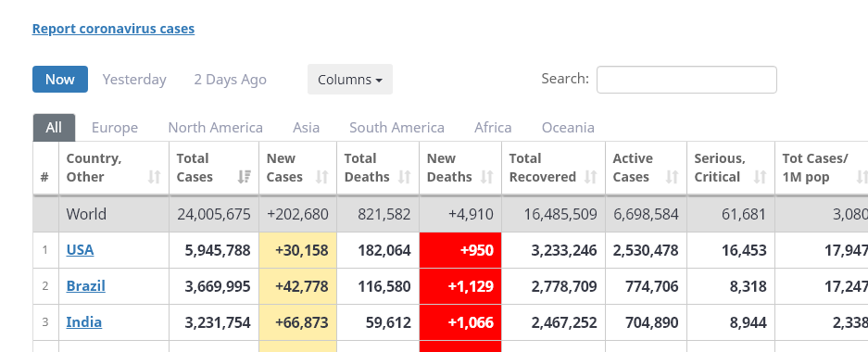Viewport: 868px width, 352px height.
Task: Click New Cases sort arrows
Action: point(322,177)
